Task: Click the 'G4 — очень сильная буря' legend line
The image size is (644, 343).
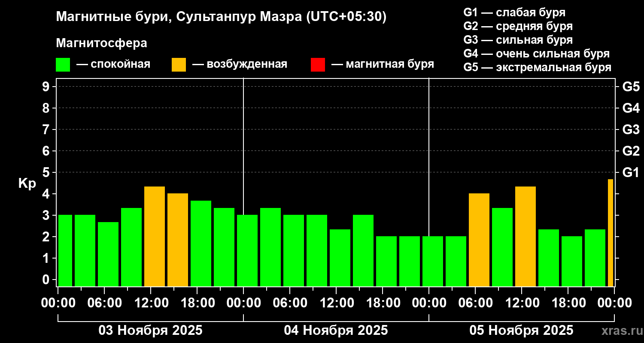Action: tap(537, 54)
